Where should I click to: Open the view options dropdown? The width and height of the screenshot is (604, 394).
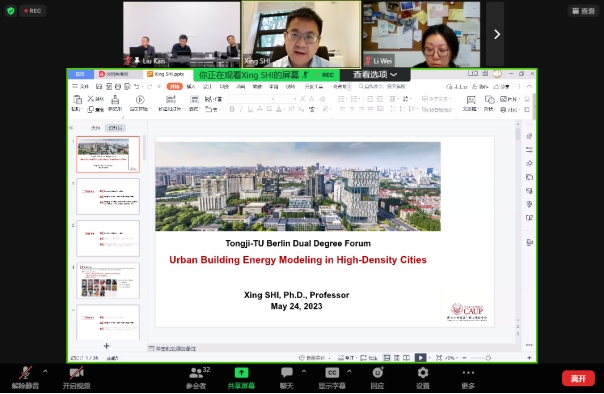tap(375, 74)
